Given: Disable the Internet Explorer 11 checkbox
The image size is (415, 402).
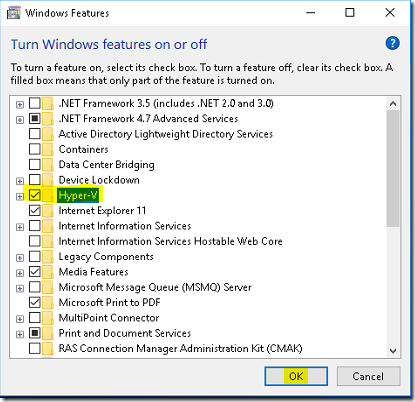Looking at the screenshot, I should coord(35,210).
